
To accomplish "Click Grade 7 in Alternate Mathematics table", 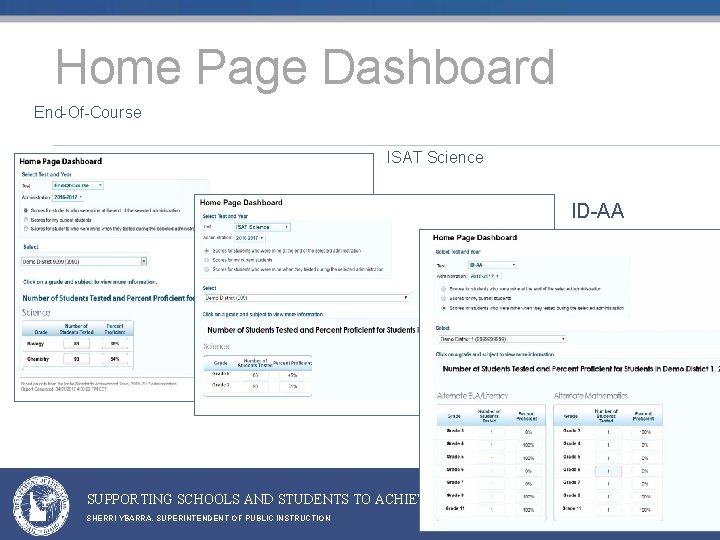I will point(572,483).
